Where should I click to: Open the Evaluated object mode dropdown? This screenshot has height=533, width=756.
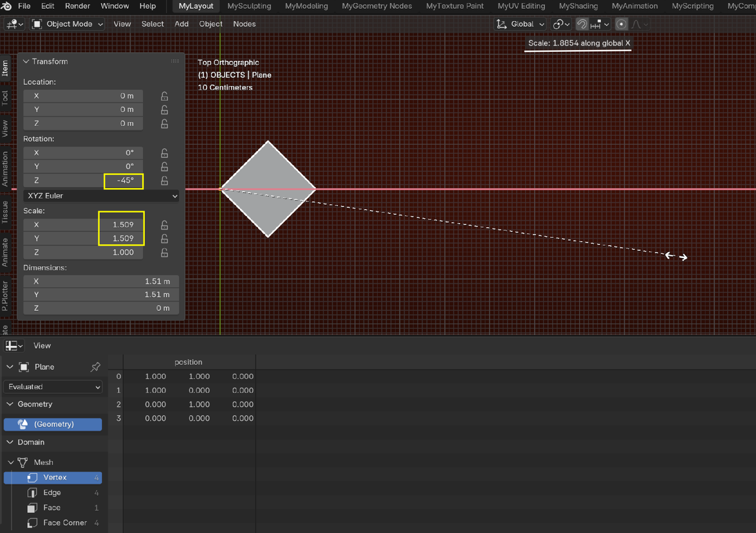coord(53,387)
